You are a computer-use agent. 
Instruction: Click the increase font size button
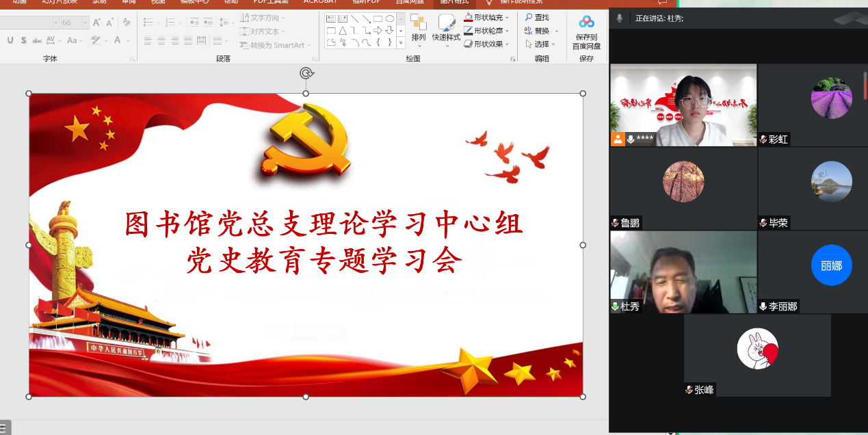(98, 23)
